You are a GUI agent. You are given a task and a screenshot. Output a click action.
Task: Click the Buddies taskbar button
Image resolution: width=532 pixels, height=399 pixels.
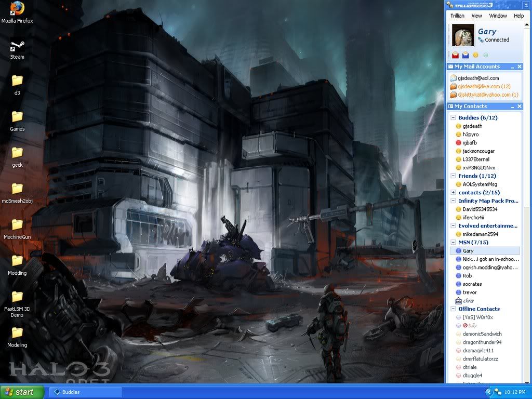pyautogui.click(x=86, y=392)
